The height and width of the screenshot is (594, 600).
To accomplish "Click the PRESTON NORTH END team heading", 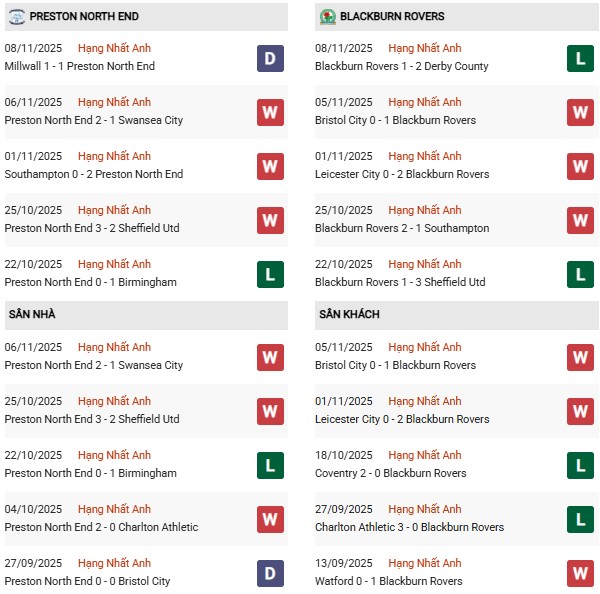I will coord(84,17).
